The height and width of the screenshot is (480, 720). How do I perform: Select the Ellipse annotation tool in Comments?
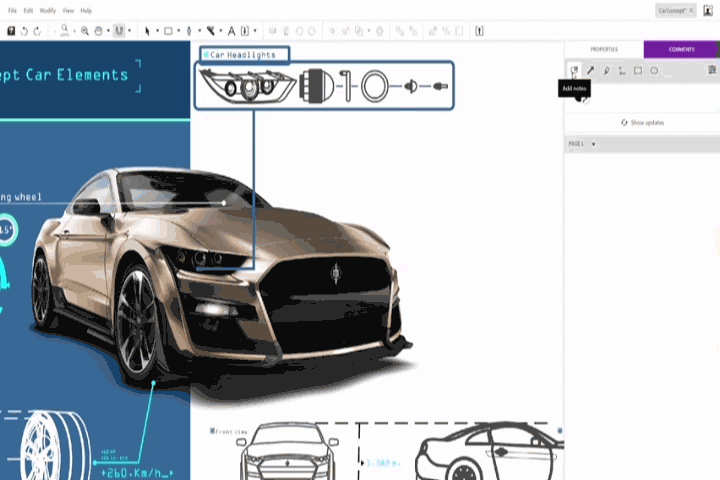654,70
